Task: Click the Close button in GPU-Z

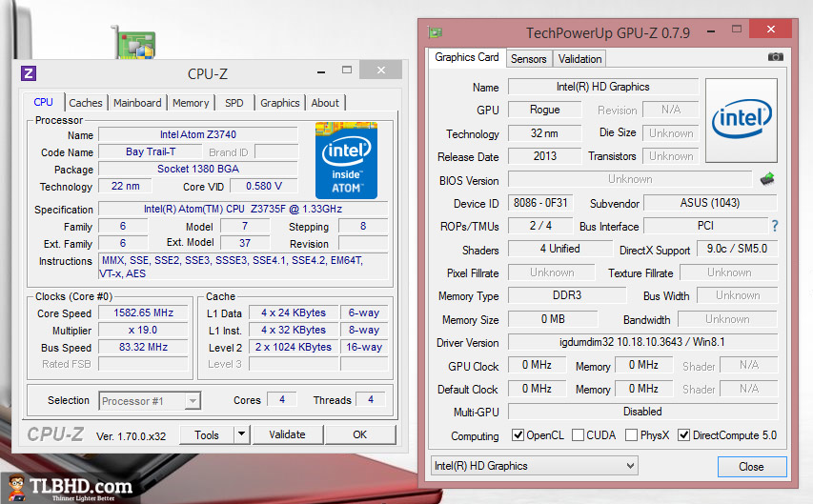Action: coord(751,467)
